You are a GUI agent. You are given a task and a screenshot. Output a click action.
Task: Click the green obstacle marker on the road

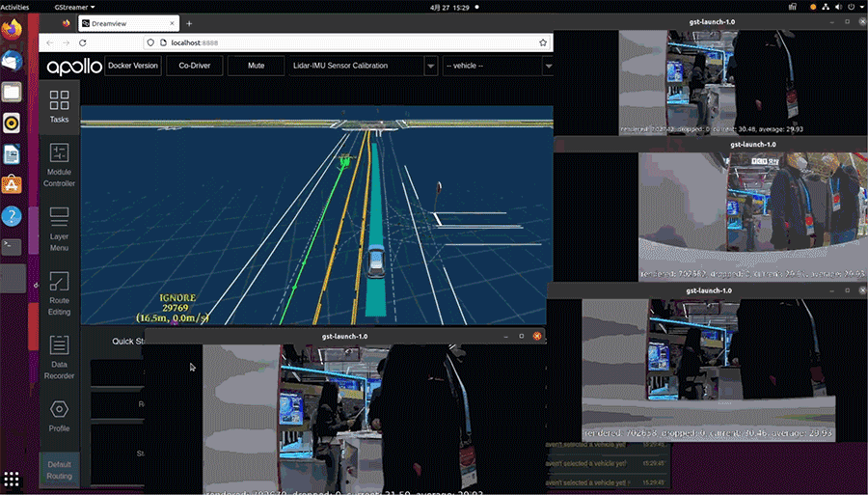345,161
